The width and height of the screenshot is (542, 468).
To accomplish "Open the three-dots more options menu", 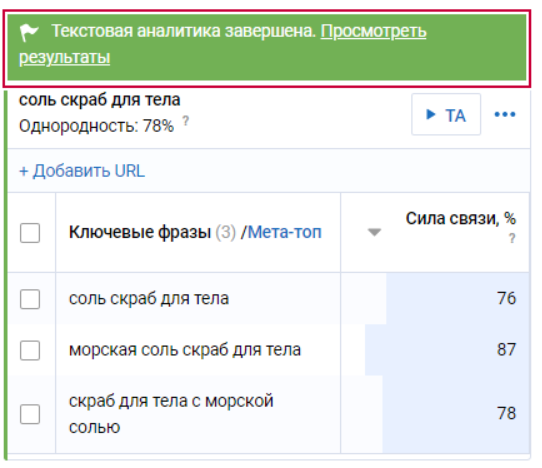I will tap(505, 114).
